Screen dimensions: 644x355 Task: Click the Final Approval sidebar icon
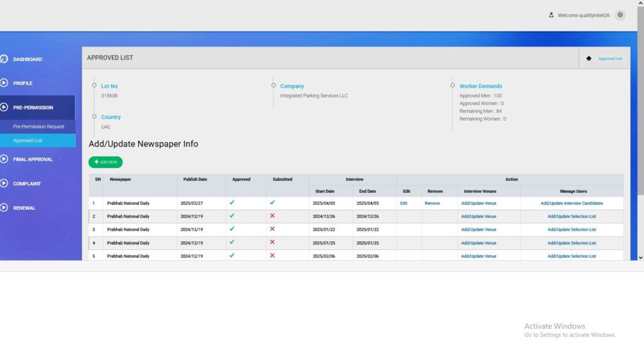tap(4, 160)
